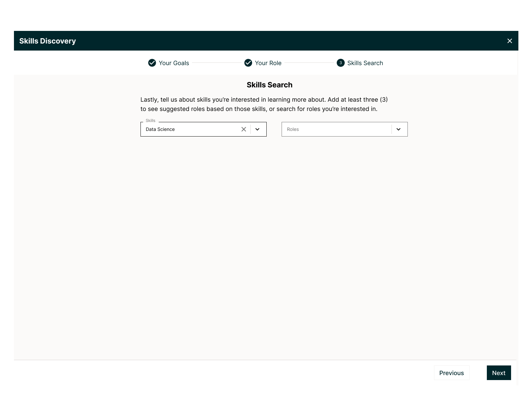Click the Your Role checkmark icon
The height and width of the screenshot is (402, 532).
[248, 63]
